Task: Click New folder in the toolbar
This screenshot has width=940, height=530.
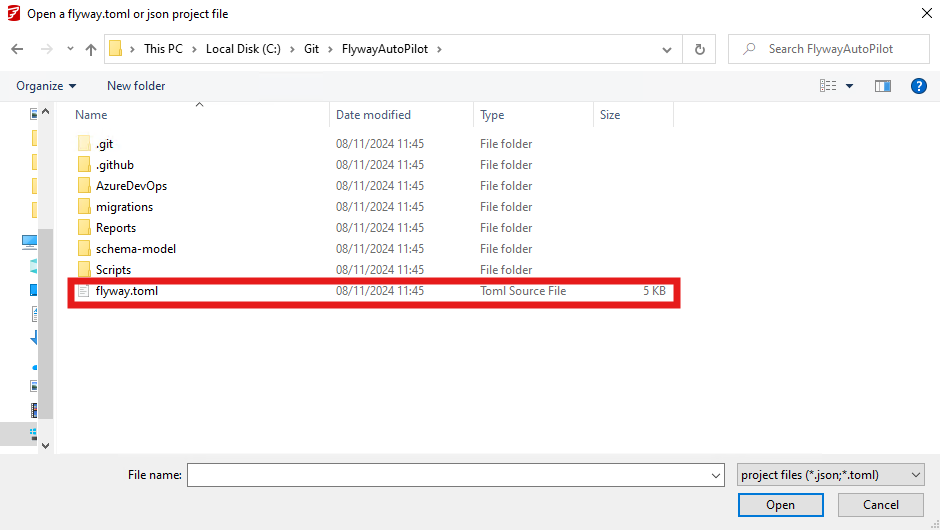Action: 136,86
